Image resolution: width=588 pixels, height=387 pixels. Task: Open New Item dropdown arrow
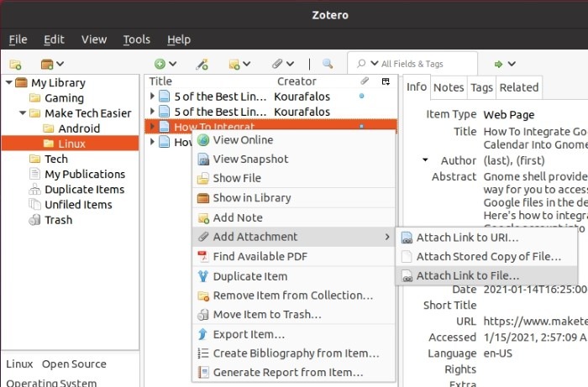[x=172, y=64]
